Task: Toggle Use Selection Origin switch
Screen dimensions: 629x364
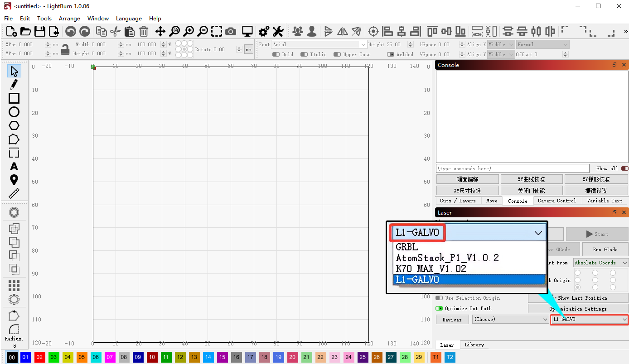Action: click(439, 298)
